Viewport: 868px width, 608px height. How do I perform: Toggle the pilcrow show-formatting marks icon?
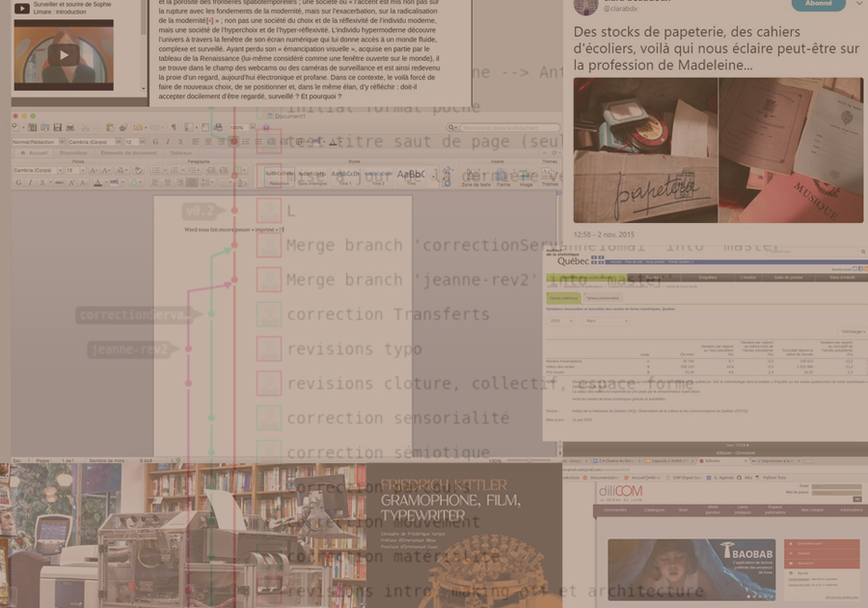[x=174, y=127]
